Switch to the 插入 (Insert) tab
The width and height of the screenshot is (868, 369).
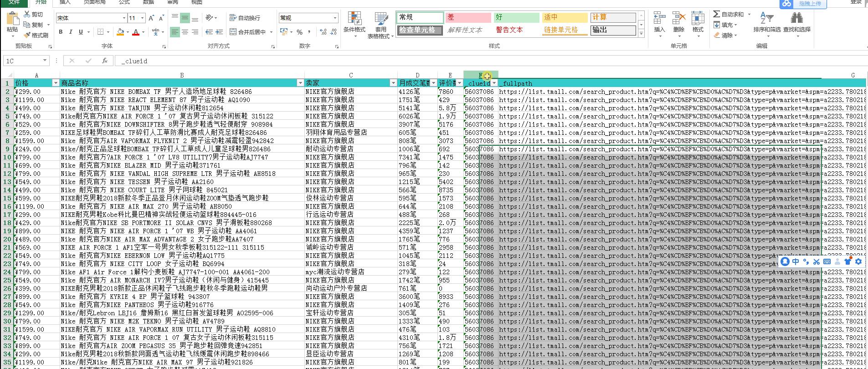65,2
